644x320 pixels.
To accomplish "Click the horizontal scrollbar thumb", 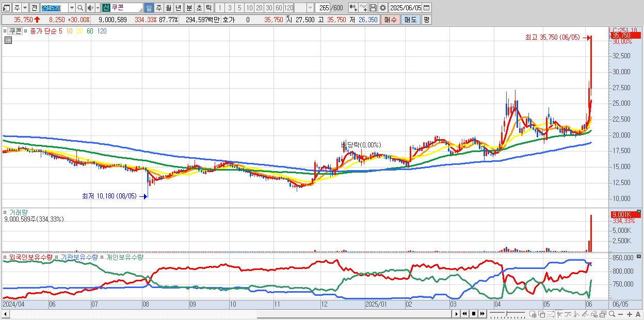I will point(355,314).
